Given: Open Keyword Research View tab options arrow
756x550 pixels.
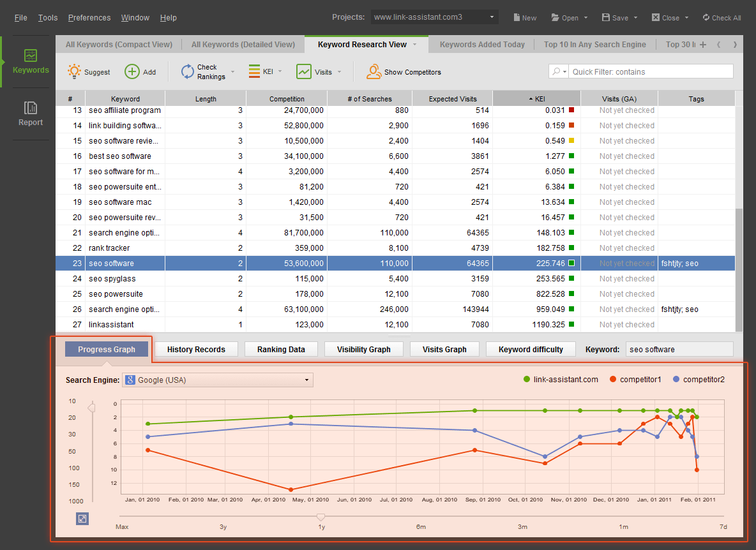Looking at the screenshot, I should coord(414,44).
